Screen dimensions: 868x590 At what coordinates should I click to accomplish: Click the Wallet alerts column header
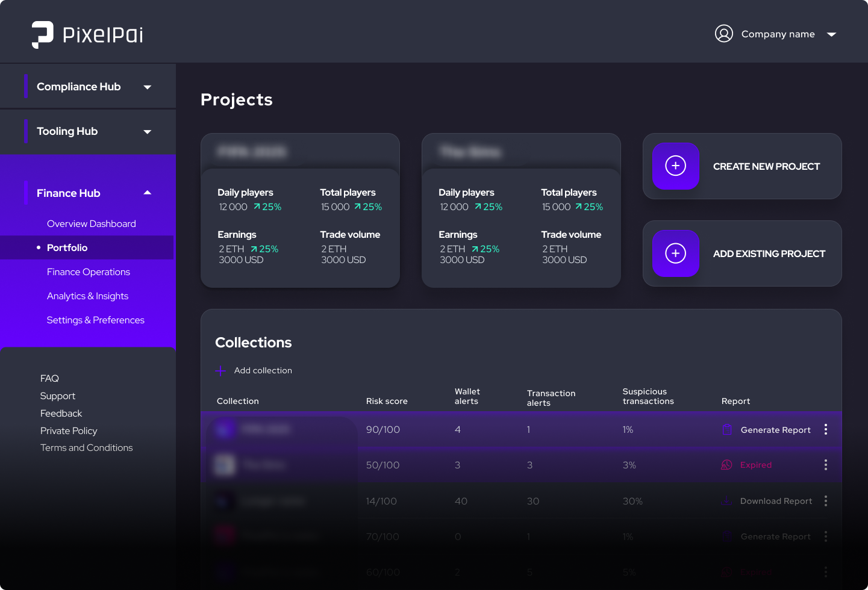point(467,396)
